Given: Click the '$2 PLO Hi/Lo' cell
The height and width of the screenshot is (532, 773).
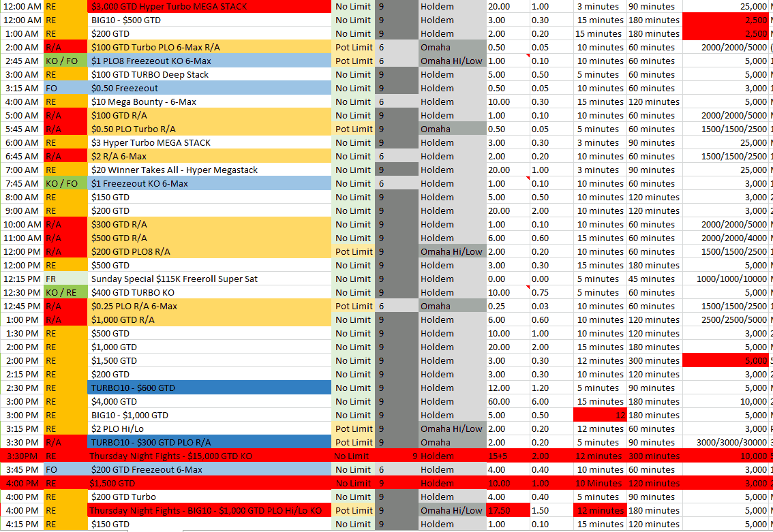Looking at the screenshot, I should [209, 429].
